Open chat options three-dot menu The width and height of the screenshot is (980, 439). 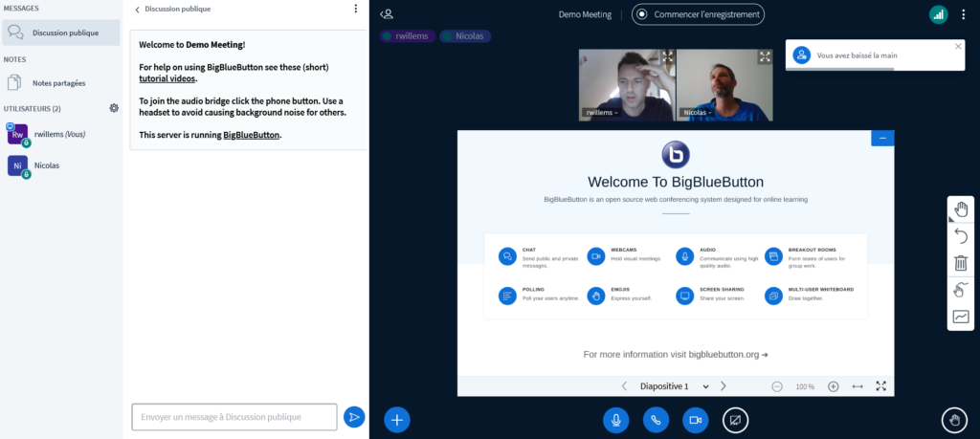click(356, 9)
